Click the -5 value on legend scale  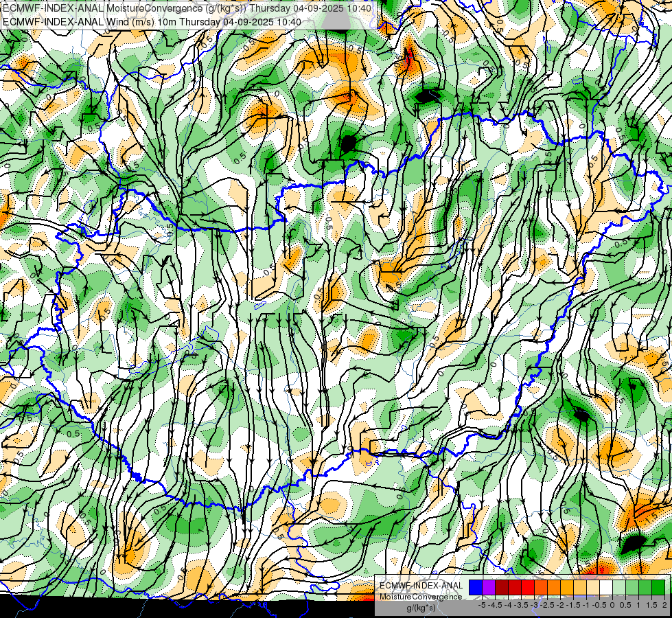[x=482, y=605]
